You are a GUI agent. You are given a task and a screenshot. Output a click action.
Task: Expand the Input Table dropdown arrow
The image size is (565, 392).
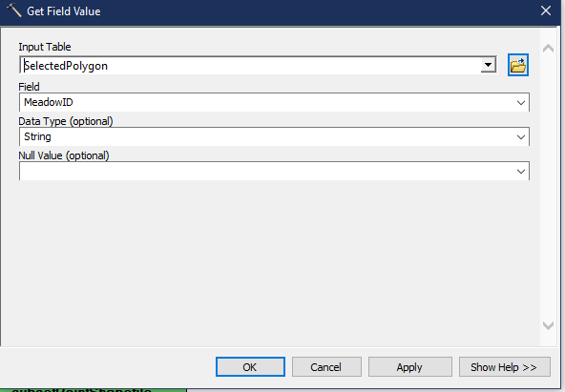[x=489, y=65]
